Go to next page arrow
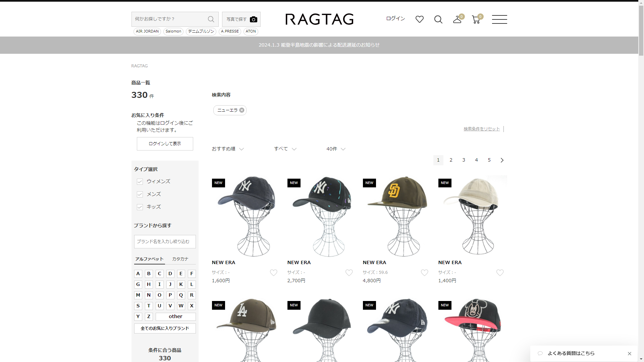 (502, 160)
